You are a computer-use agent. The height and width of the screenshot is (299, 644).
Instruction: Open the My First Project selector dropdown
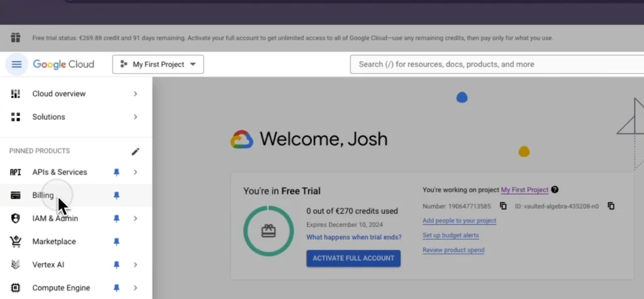point(158,64)
